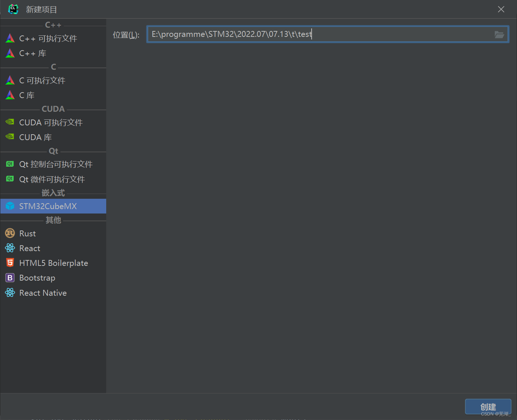Screen dimensions: 517x420
Task: Choose the React project type
Action: [x=53, y=248]
